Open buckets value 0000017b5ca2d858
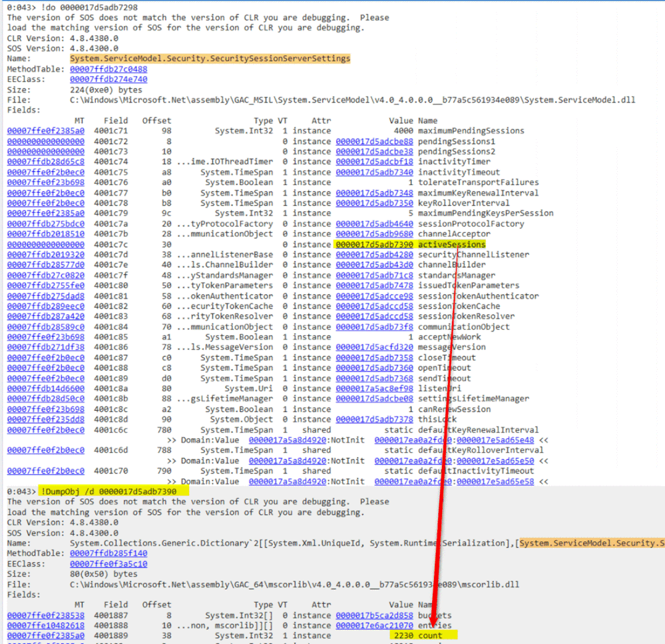Image resolution: width=665 pixels, height=644 pixels. [374, 615]
